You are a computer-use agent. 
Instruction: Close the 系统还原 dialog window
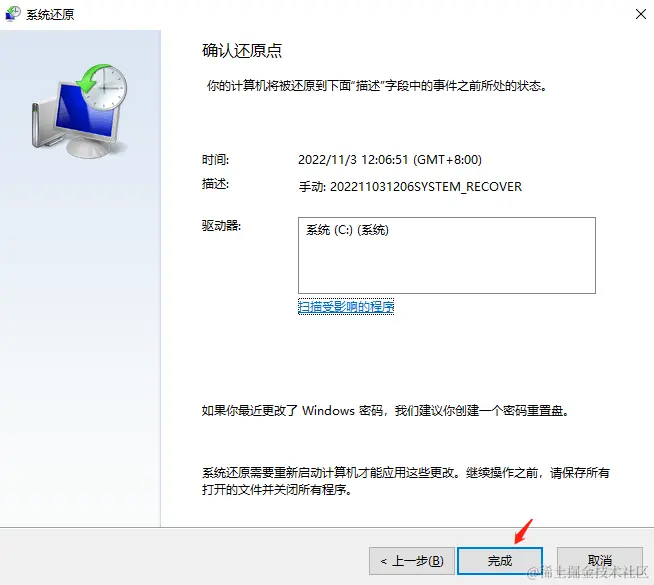[x=641, y=14]
